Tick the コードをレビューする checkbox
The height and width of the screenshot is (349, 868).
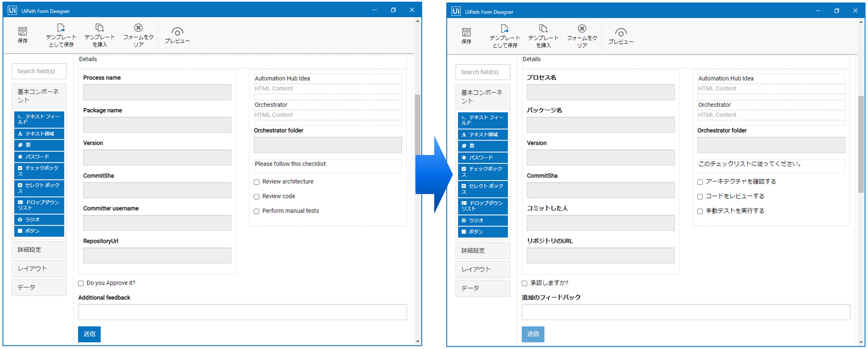click(700, 197)
